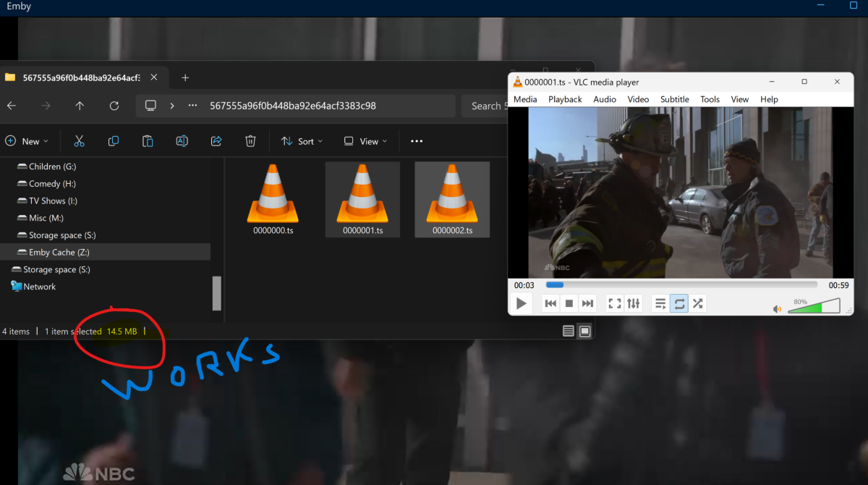Select the 0000000.ts file
The height and width of the screenshot is (485, 868).
pos(273,200)
